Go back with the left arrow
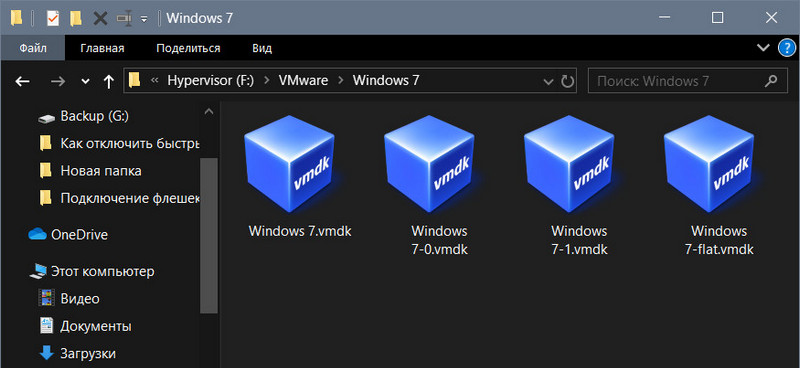The height and width of the screenshot is (368, 800). point(22,81)
